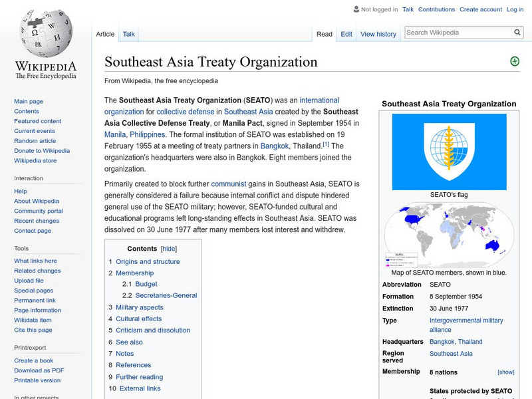The height and width of the screenshot is (399, 532).
Task: Jump to See also section
Action: pos(129,342)
